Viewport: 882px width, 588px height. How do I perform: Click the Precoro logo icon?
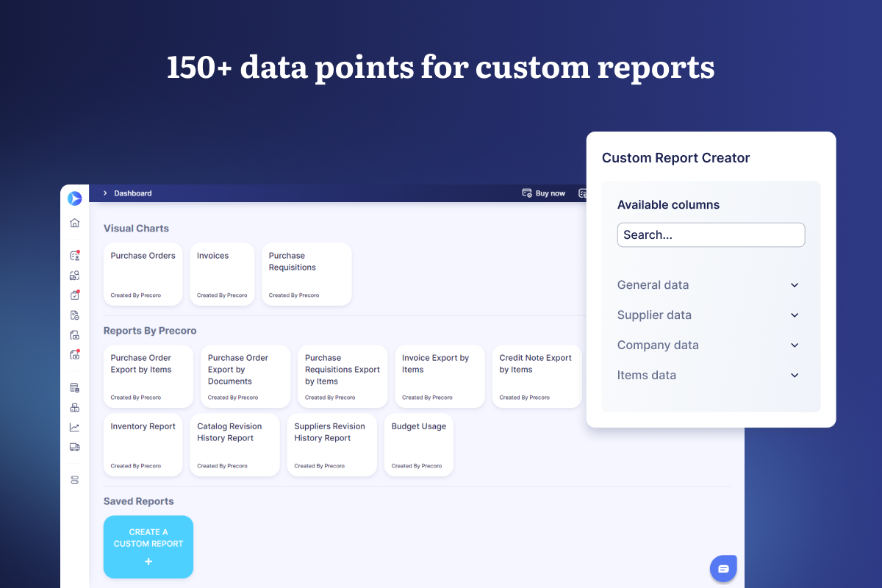[75, 198]
